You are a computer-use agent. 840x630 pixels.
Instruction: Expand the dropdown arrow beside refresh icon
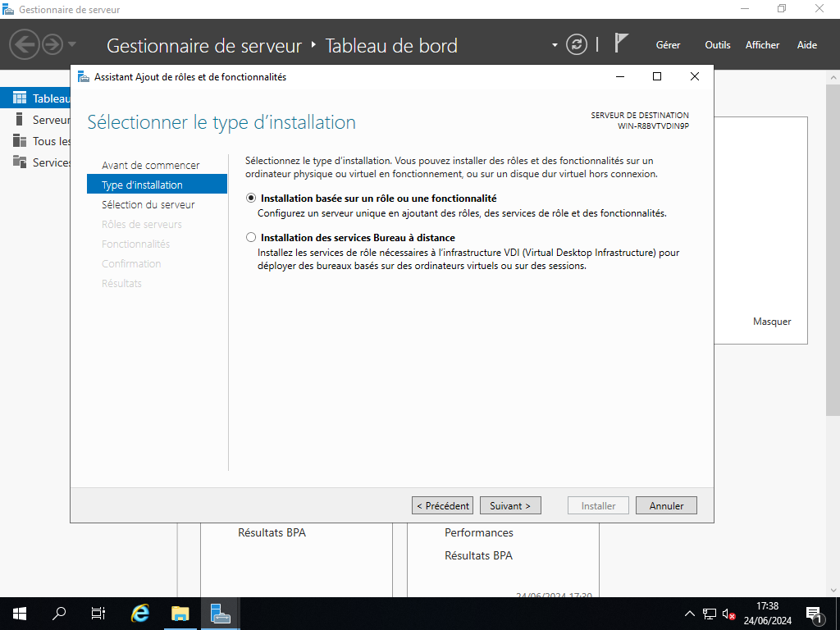[555, 44]
